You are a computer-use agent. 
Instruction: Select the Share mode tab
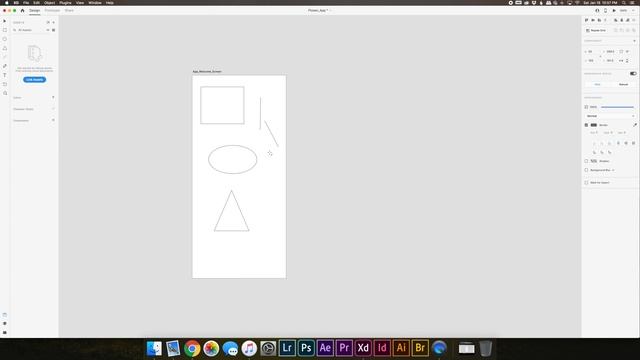(x=69, y=10)
